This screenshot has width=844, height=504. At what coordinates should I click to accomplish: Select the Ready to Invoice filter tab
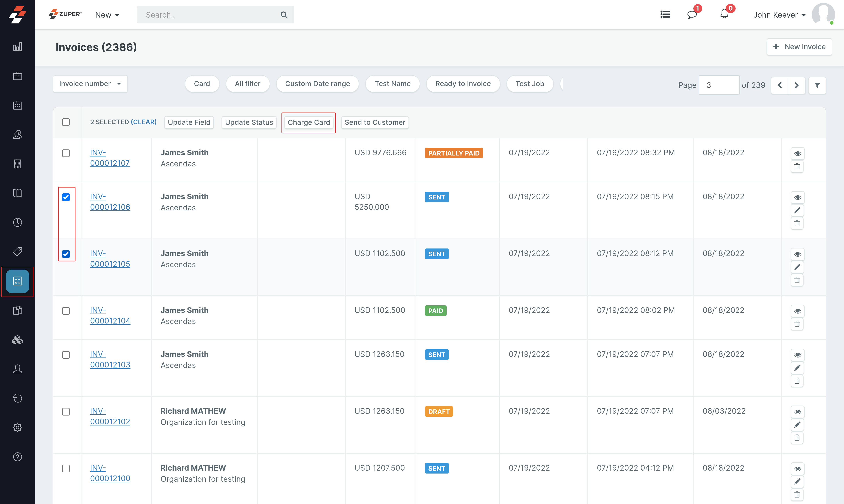(x=463, y=84)
